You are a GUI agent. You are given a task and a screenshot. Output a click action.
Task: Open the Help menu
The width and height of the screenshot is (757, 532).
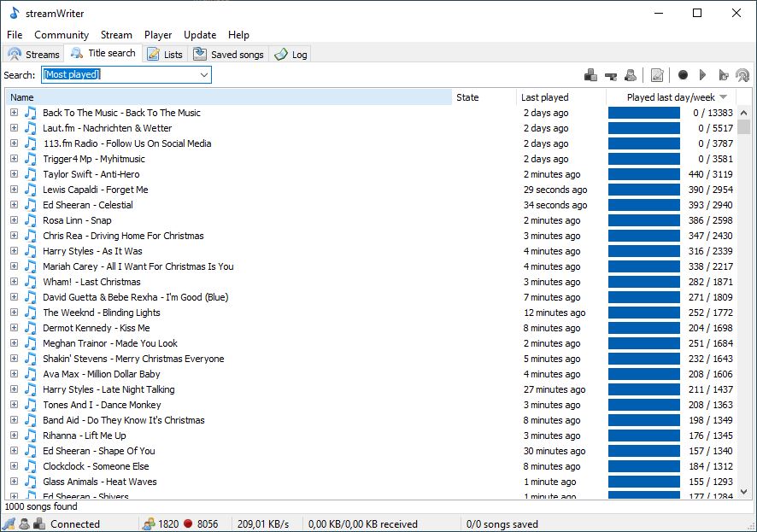click(x=238, y=35)
